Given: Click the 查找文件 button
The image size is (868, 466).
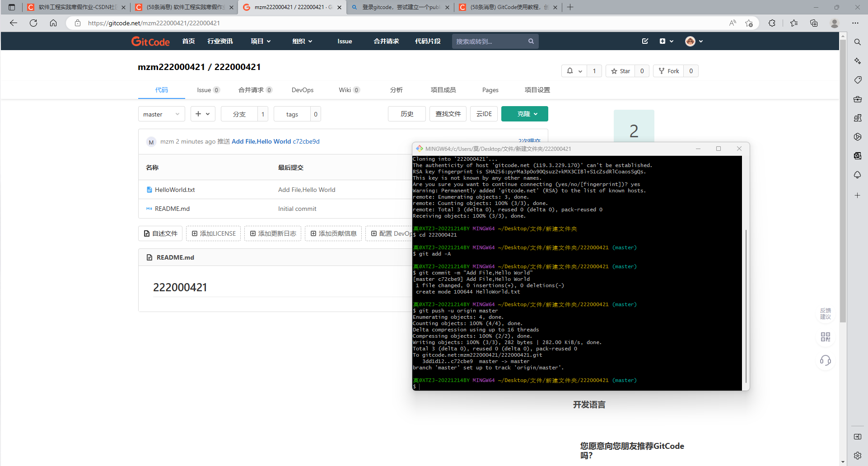Looking at the screenshot, I should (x=448, y=114).
